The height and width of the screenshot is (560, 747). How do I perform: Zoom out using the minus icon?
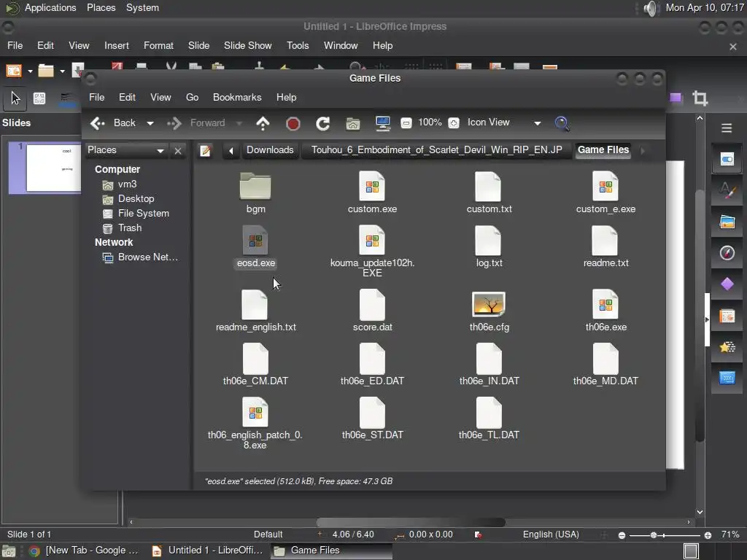click(406, 123)
